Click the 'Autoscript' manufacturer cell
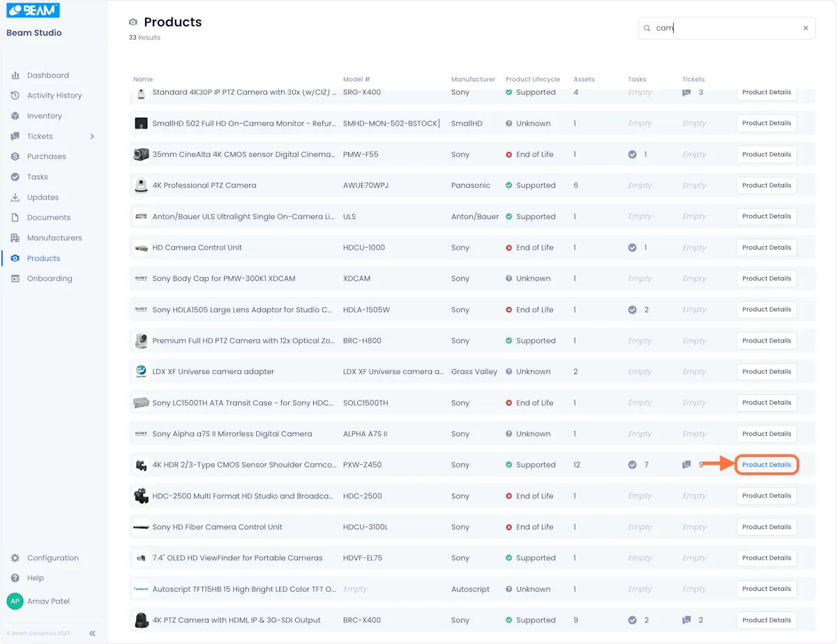837x644 pixels. [x=471, y=589]
